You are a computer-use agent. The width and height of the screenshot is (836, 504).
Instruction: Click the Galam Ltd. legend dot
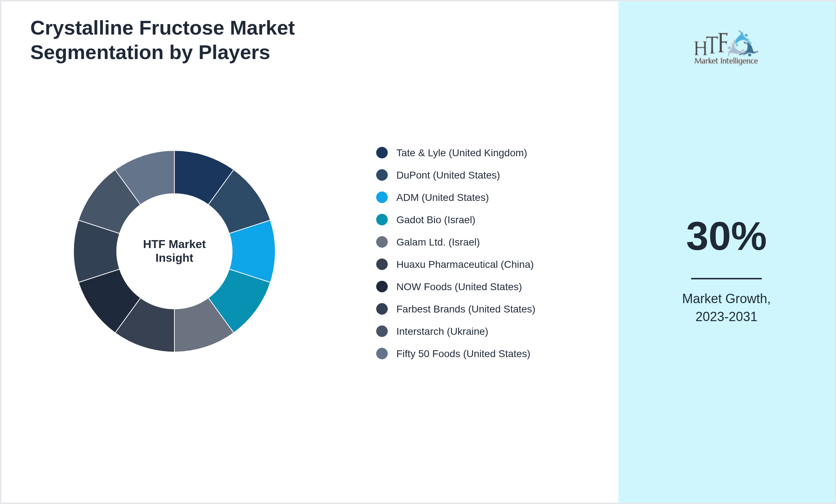coord(381,242)
